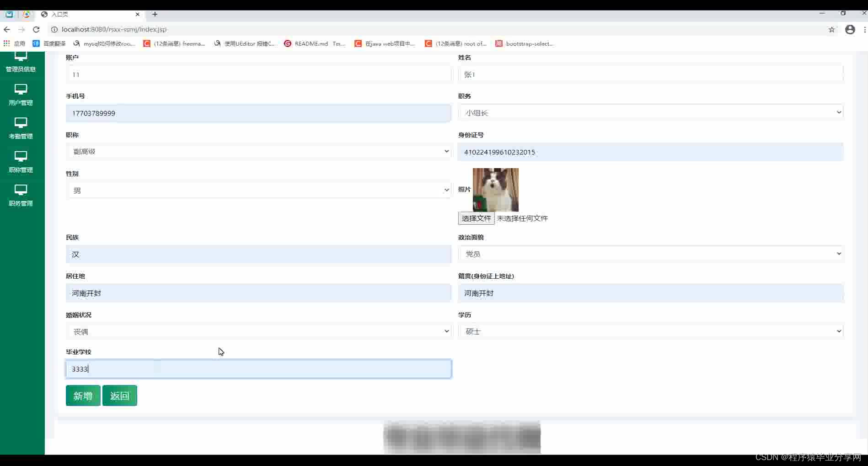Click the 籍贯 field containing 河南开封
The image size is (868, 466).
(651, 293)
